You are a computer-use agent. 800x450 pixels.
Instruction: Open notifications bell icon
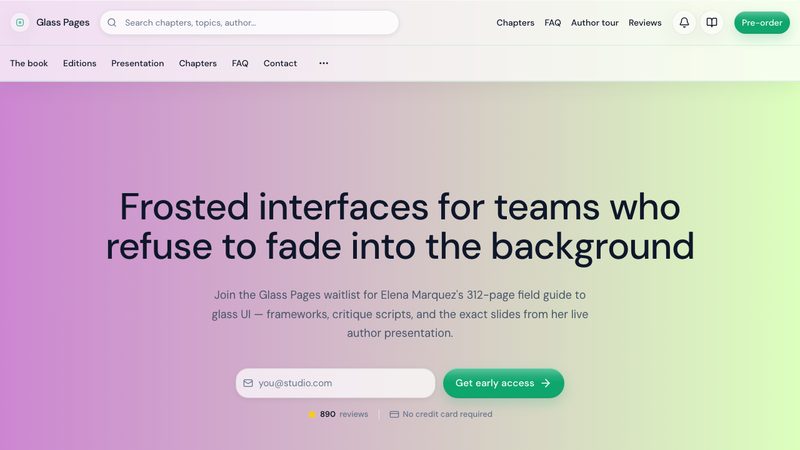[684, 22]
